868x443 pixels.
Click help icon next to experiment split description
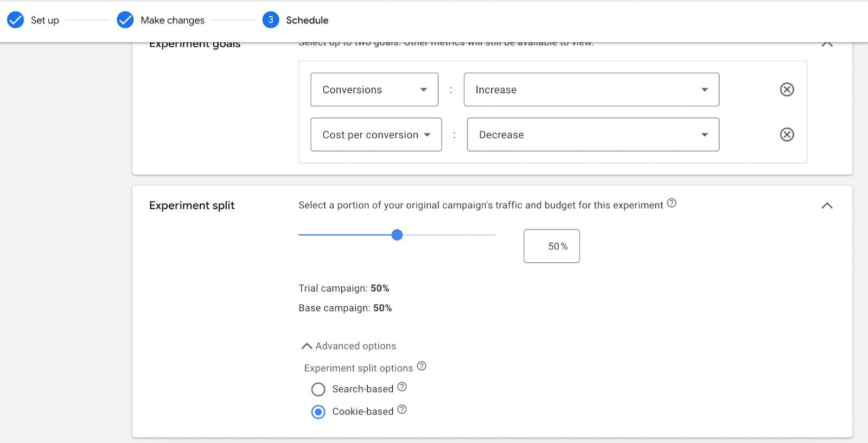[672, 203]
